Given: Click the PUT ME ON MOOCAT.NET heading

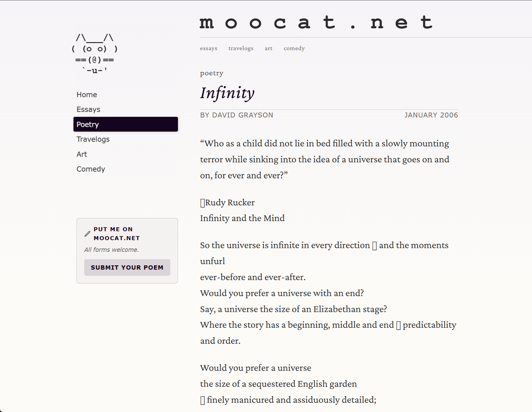Looking at the screenshot, I should 117,233.
